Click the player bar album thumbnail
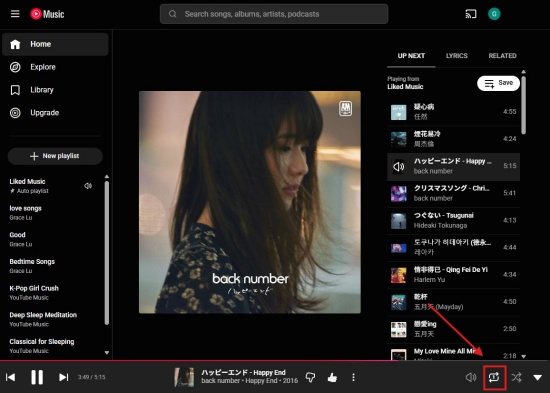The width and height of the screenshot is (550, 393). [185, 377]
